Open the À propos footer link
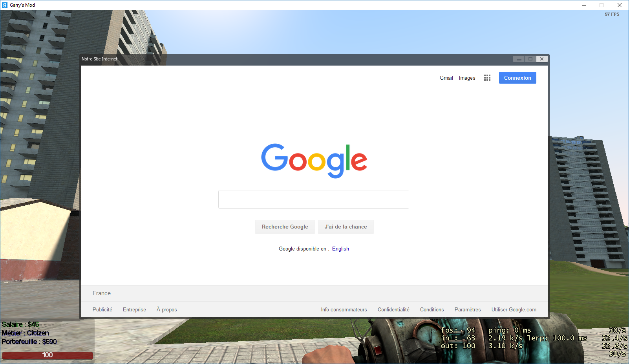 point(167,309)
